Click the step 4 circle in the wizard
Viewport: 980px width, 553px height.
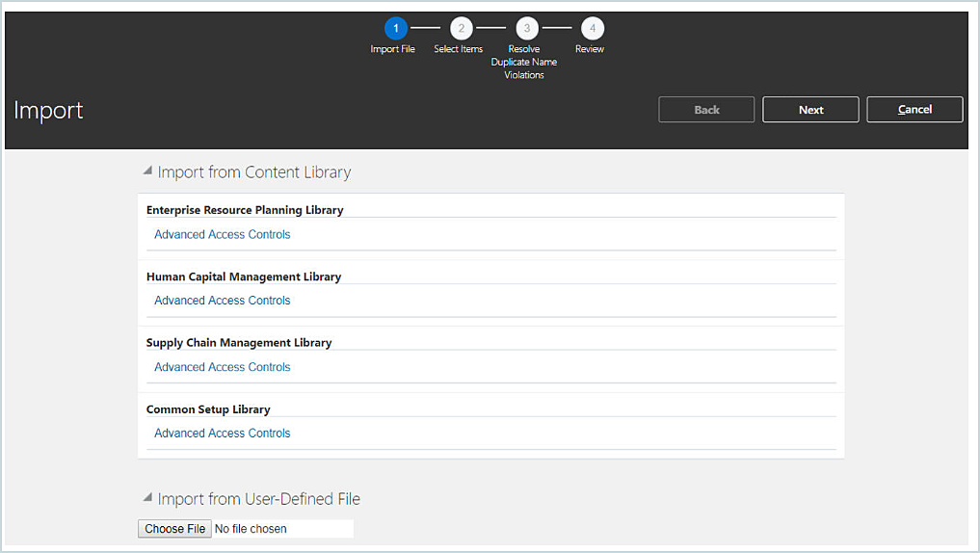[x=592, y=29]
